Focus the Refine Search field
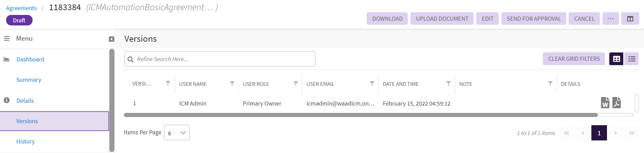The image size is (644, 153). click(x=224, y=59)
